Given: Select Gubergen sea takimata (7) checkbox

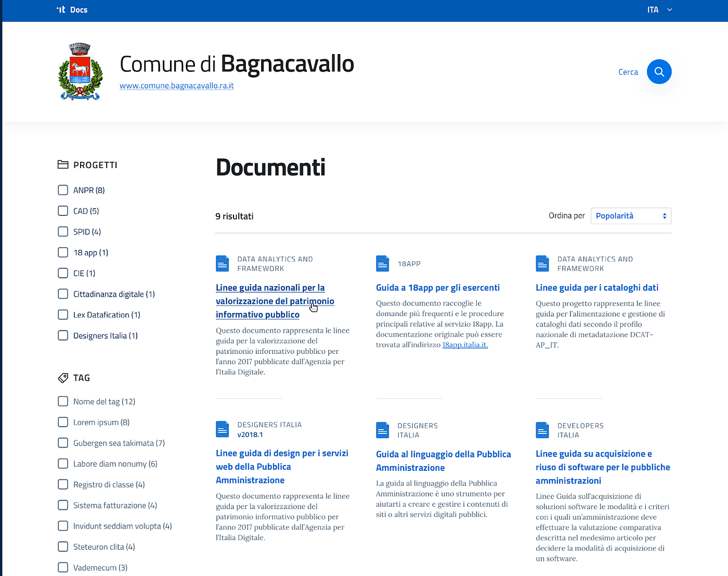Looking at the screenshot, I should click(x=63, y=443).
